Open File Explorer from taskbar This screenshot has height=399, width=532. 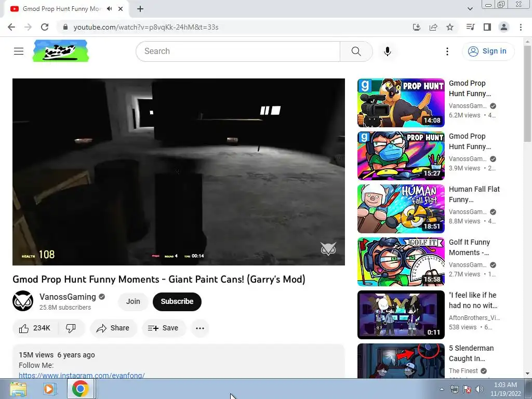click(x=18, y=389)
